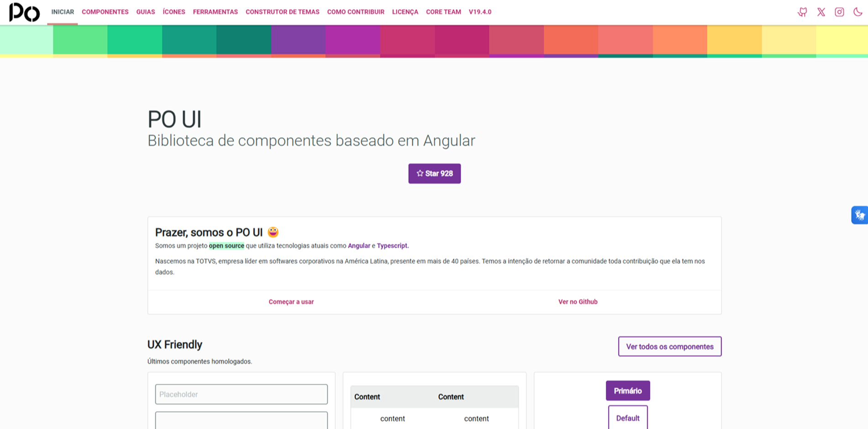Click Ver todos os componentes button
Screen dimensions: 868x429
pyautogui.click(x=670, y=346)
